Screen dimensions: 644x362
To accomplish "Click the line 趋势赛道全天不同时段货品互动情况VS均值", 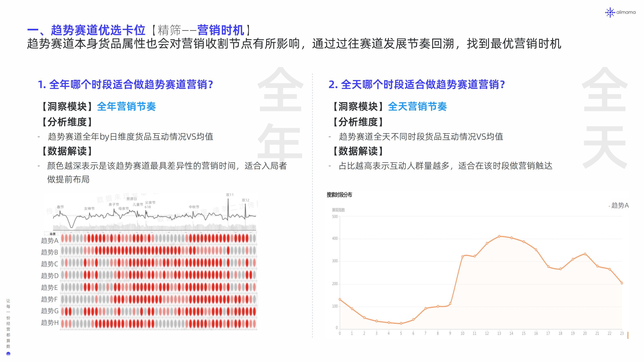I will click(421, 137).
